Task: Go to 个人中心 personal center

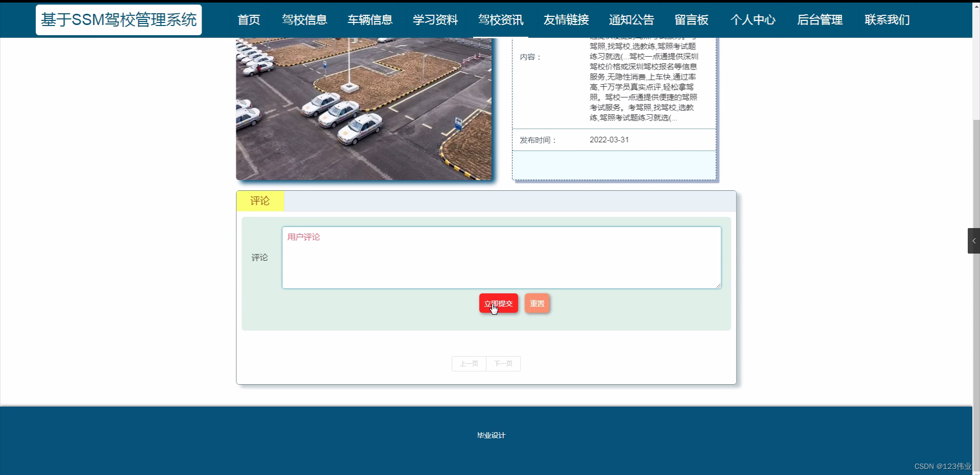Action: pos(752,20)
